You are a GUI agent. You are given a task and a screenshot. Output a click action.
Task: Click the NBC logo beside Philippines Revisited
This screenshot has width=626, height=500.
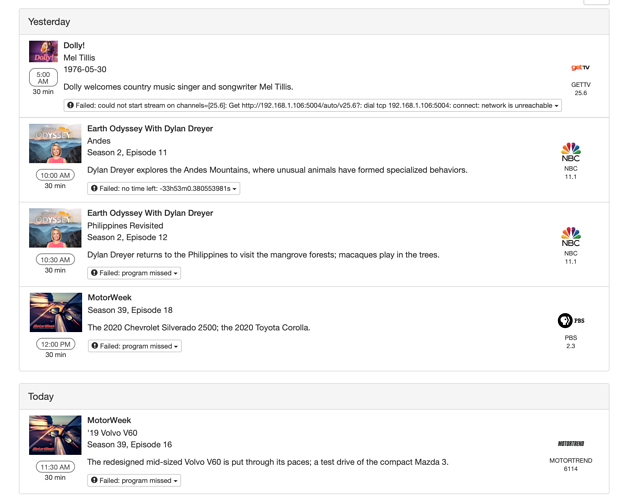click(x=570, y=237)
